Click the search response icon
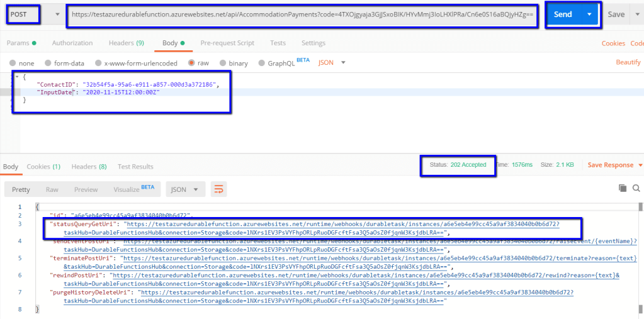 636,188
